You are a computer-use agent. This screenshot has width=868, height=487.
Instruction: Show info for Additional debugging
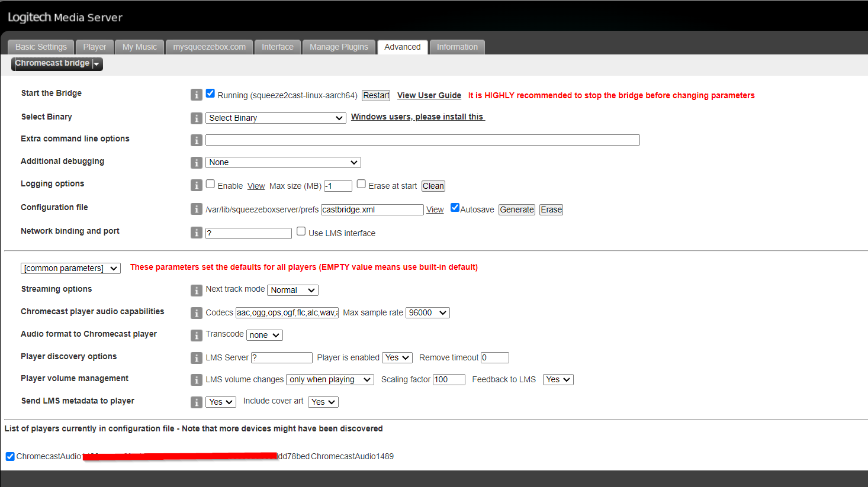[197, 163]
